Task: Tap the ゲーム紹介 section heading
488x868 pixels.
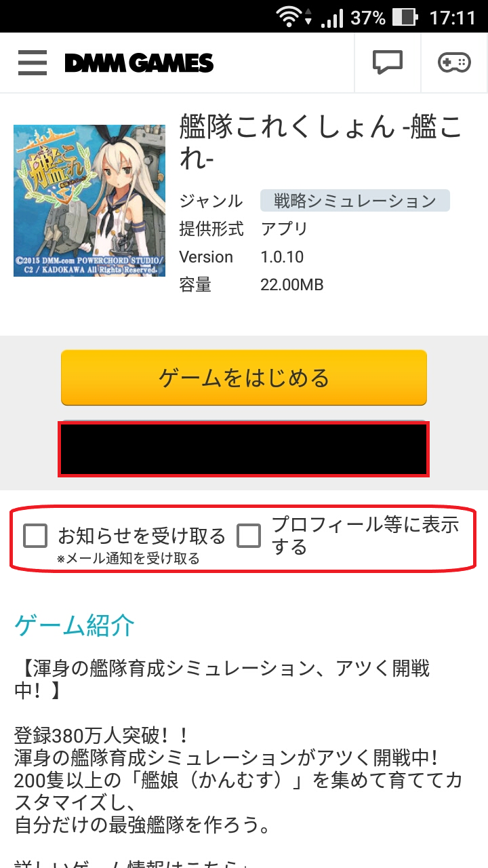Action: (75, 625)
